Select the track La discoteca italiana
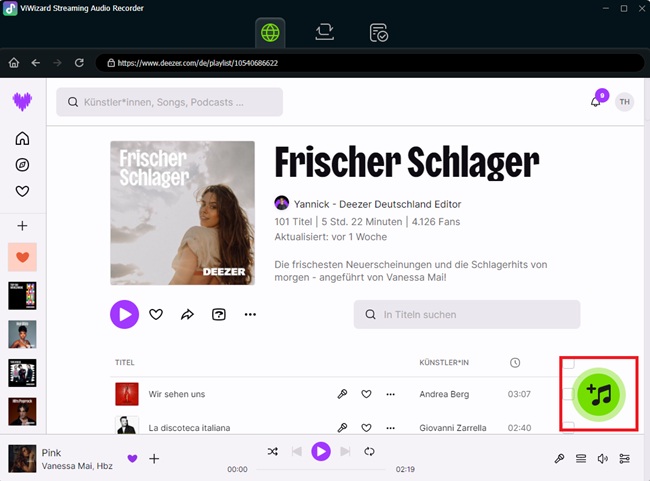The height and width of the screenshot is (481, 650). click(x=189, y=428)
